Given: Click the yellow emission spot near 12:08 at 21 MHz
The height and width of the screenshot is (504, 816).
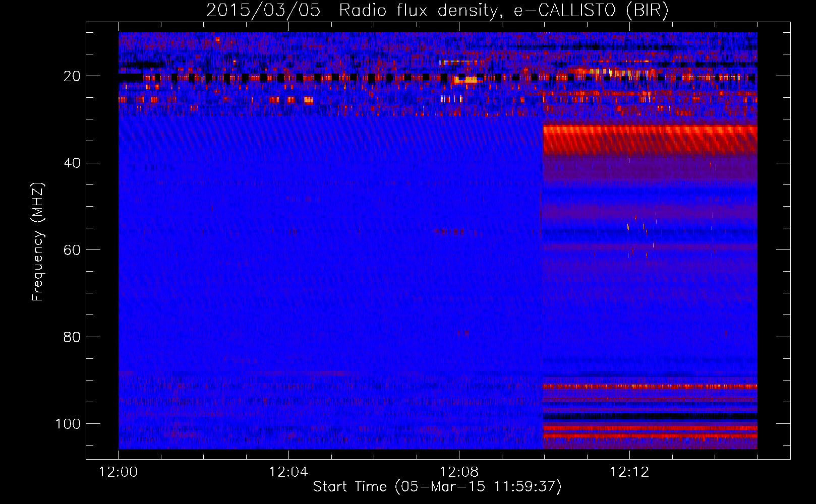Looking at the screenshot, I should (465, 80).
